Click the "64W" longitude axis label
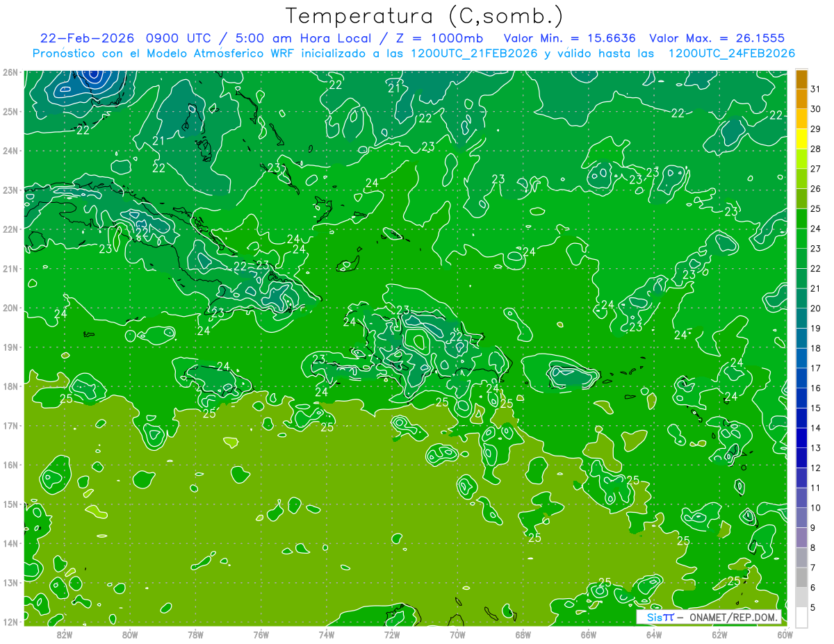 pyautogui.click(x=654, y=634)
